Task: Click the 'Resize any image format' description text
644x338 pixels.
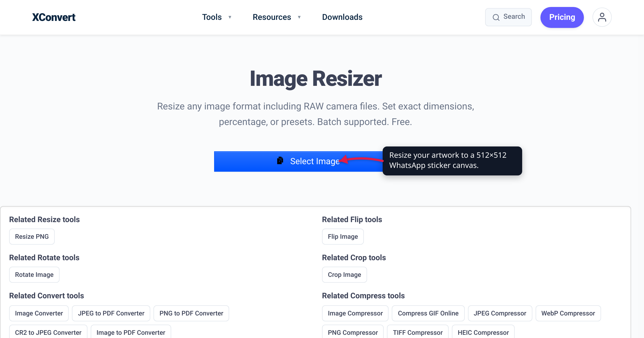Action: click(x=316, y=114)
